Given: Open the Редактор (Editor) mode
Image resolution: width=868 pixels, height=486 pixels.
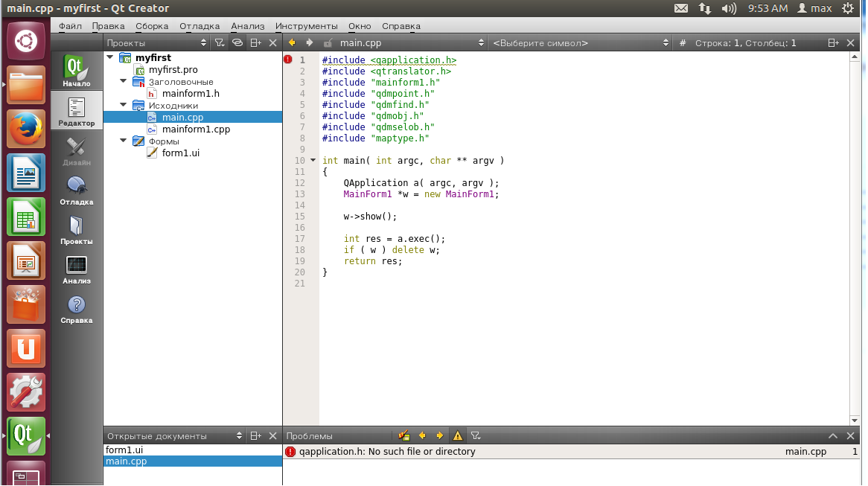Looking at the screenshot, I should click(77, 112).
